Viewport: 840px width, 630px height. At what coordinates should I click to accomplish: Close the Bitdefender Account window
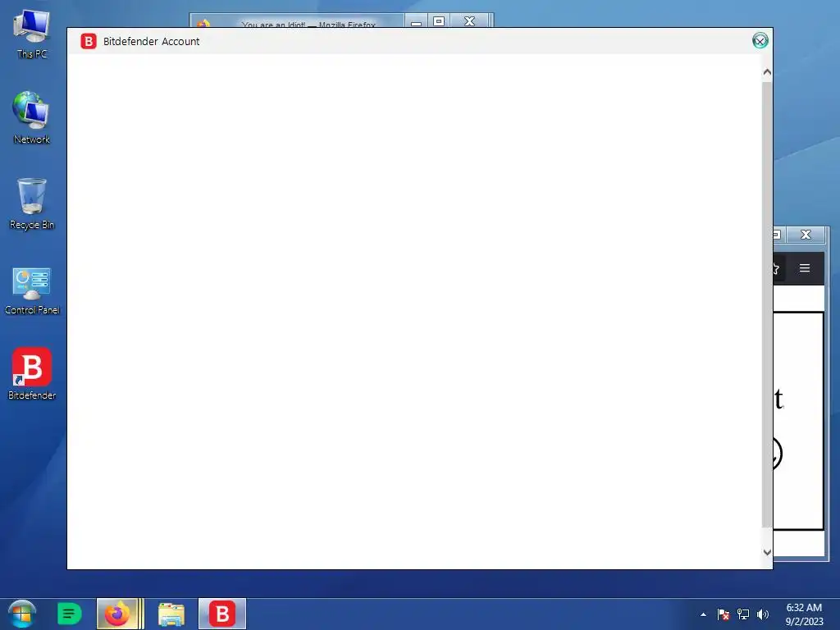tap(760, 41)
